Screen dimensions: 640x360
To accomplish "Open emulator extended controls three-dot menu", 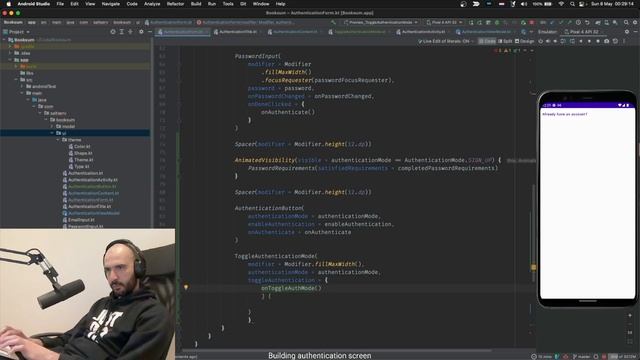I will pos(624,41).
